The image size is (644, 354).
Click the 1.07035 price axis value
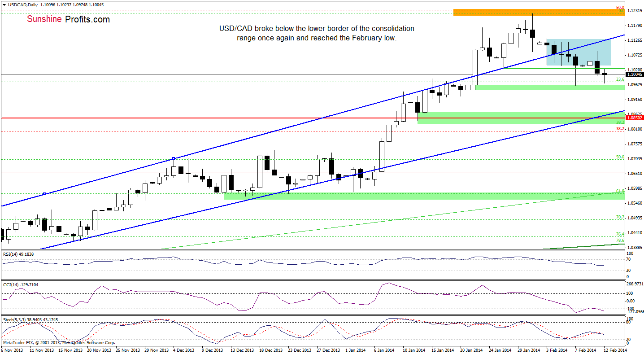point(635,159)
